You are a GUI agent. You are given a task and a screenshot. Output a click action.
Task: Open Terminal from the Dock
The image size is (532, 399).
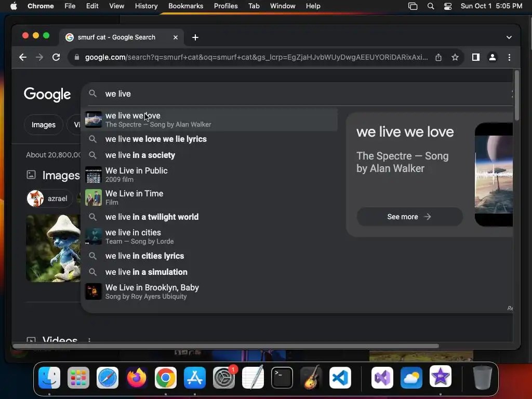coord(282,377)
